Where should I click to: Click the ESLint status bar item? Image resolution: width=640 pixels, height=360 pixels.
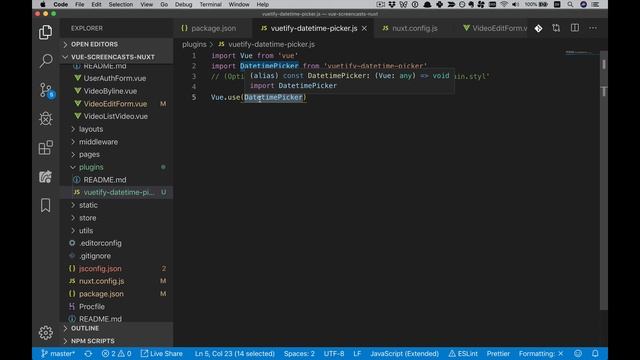pos(463,353)
